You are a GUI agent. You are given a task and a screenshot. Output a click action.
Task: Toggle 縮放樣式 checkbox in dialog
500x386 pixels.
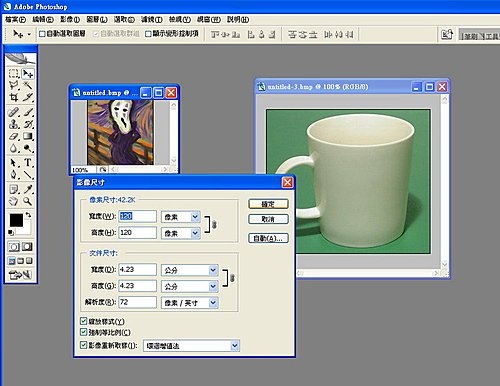click(83, 321)
